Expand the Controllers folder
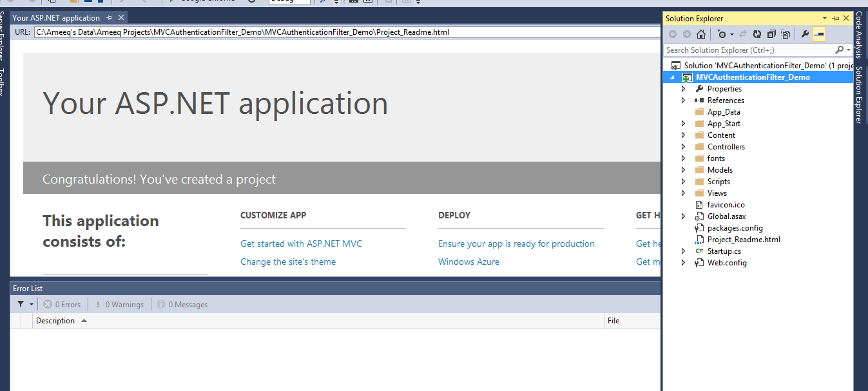868x391 pixels. pyautogui.click(x=683, y=146)
